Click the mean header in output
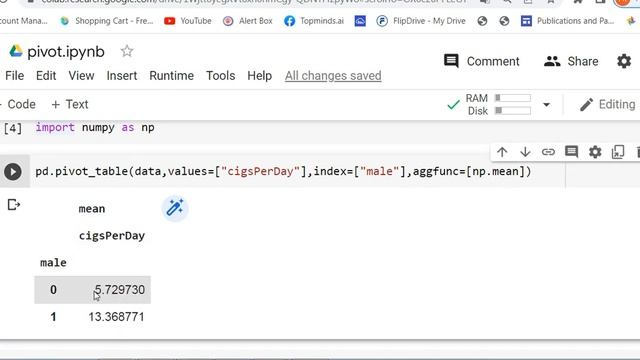 point(92,209)
